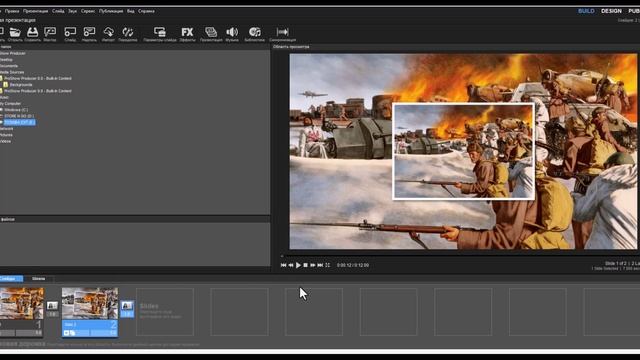Open the Библиотека music library icon
Screen dimensions: 640x360
(x=255, y=34)
